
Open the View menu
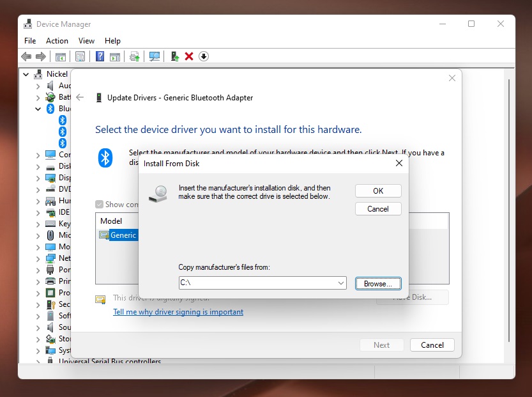click(86, 41)
